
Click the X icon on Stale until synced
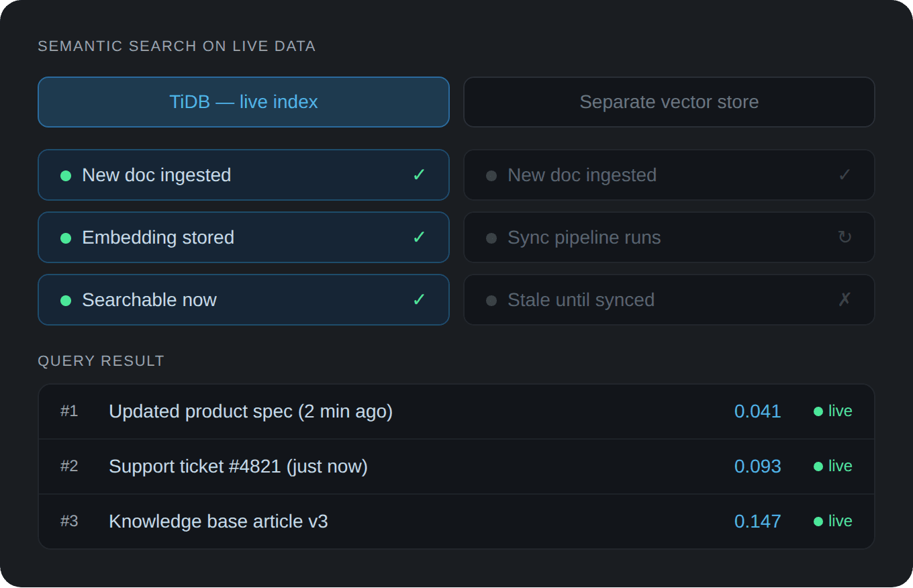click(x=845, y=300)
